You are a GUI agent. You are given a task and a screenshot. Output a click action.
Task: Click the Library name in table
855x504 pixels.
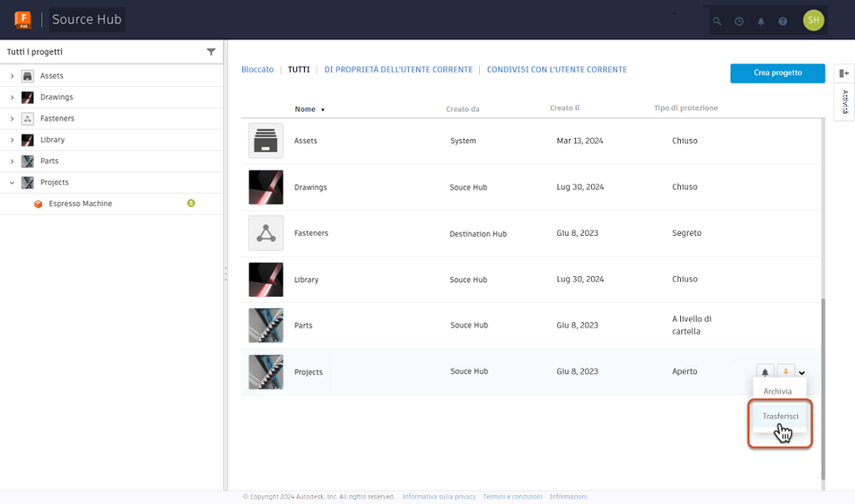pos(306,280)
